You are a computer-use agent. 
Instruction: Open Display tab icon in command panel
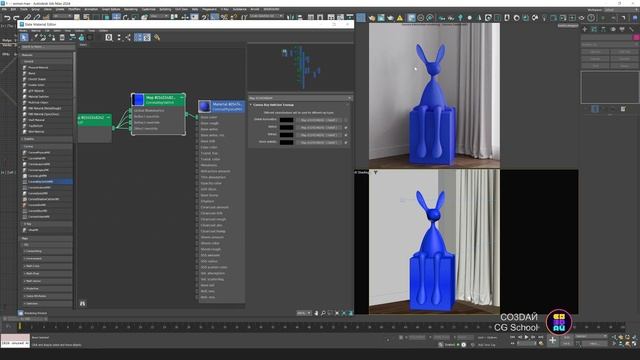(x=622, y=29)
